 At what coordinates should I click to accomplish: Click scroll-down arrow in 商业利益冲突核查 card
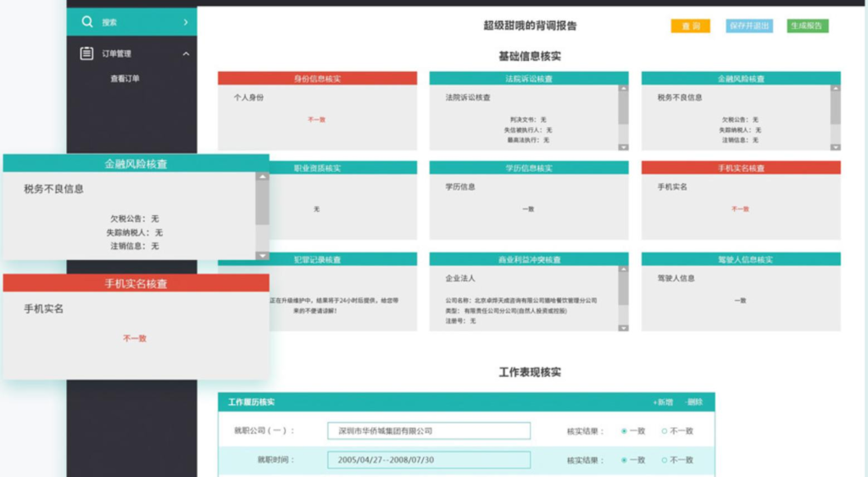[x=624, y=327]
